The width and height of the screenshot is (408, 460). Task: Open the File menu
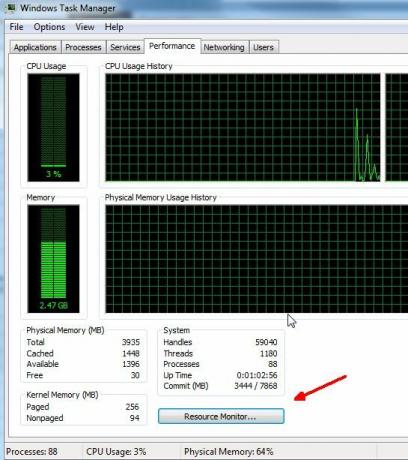coord(16,27)
